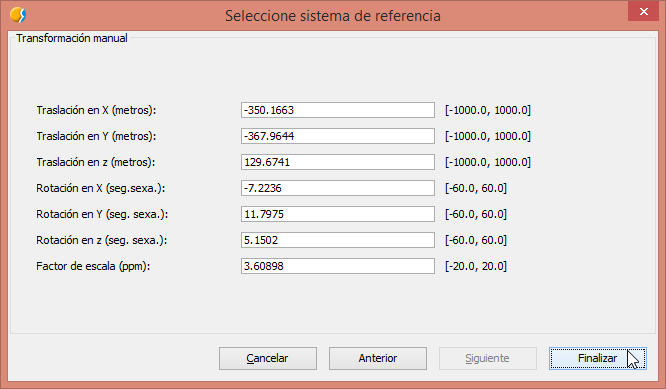This screenshot has height=389, width=666.
Task: Click the 'Rotación en Y (seg. sexa.):' label
Action: (102, 214)
